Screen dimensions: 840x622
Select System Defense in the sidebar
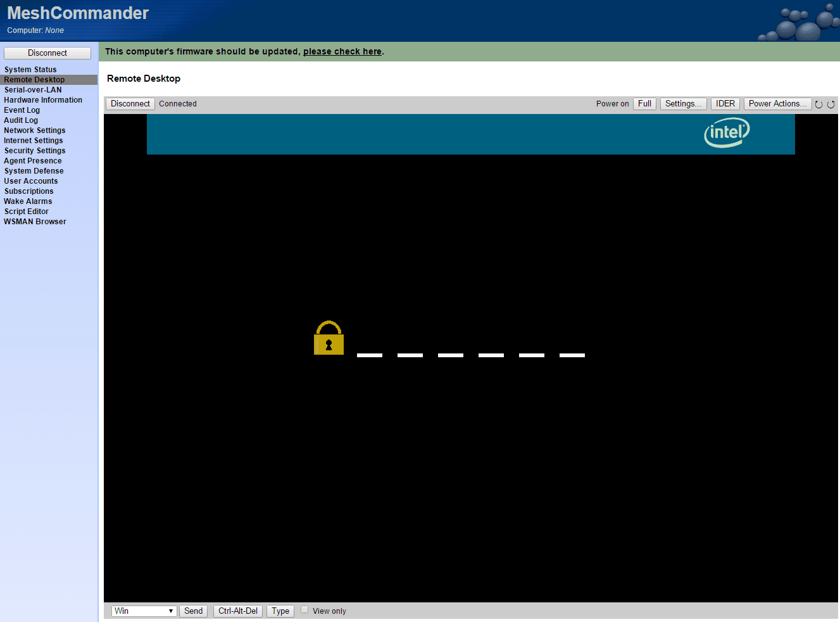coord(34,171)
